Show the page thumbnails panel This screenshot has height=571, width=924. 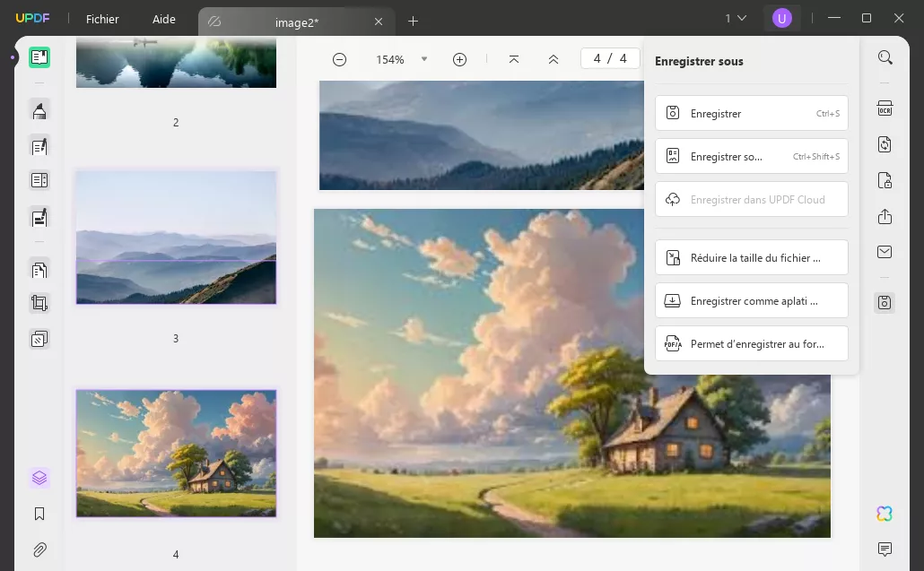39,478
